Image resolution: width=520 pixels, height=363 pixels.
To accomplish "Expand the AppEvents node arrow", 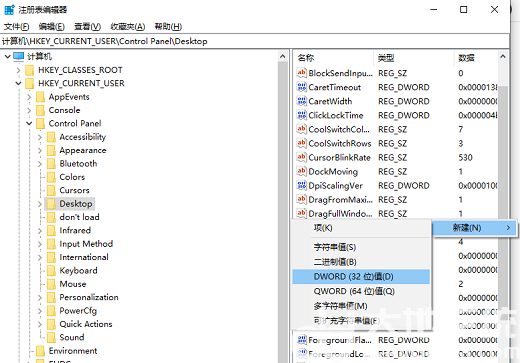I will click(29, 97).
